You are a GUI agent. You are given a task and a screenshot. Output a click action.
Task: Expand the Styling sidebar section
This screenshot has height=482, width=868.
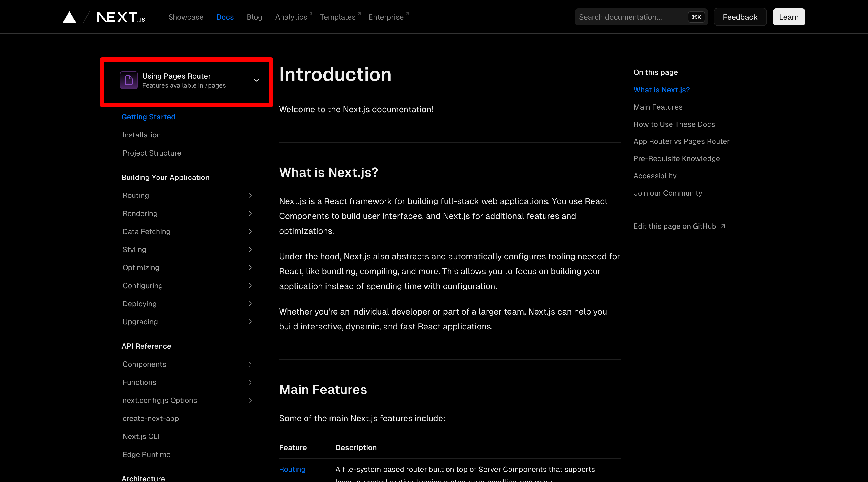(x=250, y=249)
